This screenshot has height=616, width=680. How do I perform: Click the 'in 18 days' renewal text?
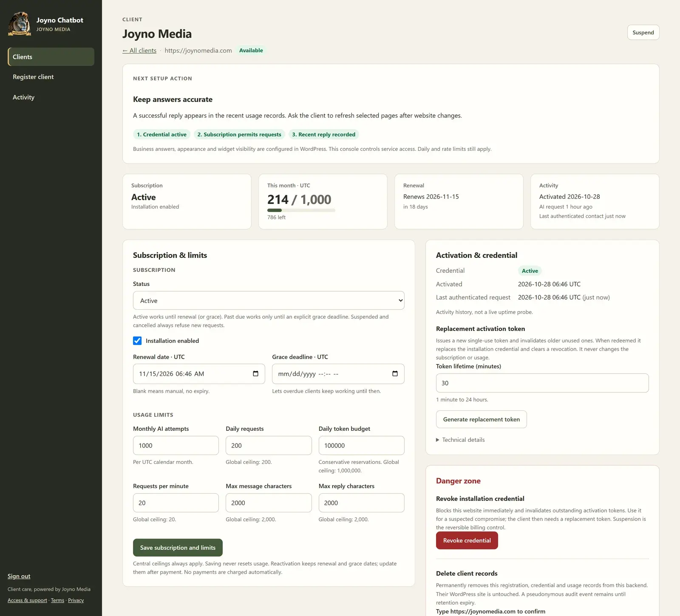(416, 207)
